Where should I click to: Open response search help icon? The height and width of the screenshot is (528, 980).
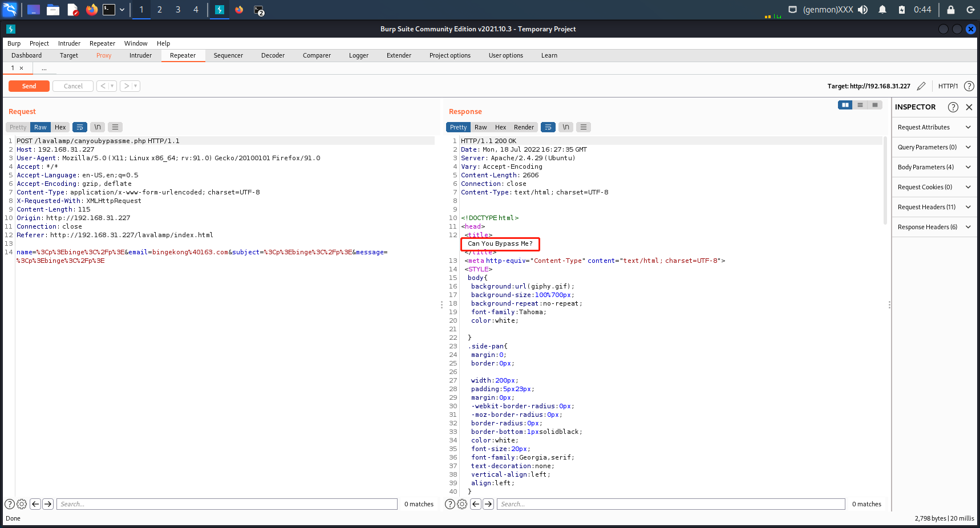(450, 504)
